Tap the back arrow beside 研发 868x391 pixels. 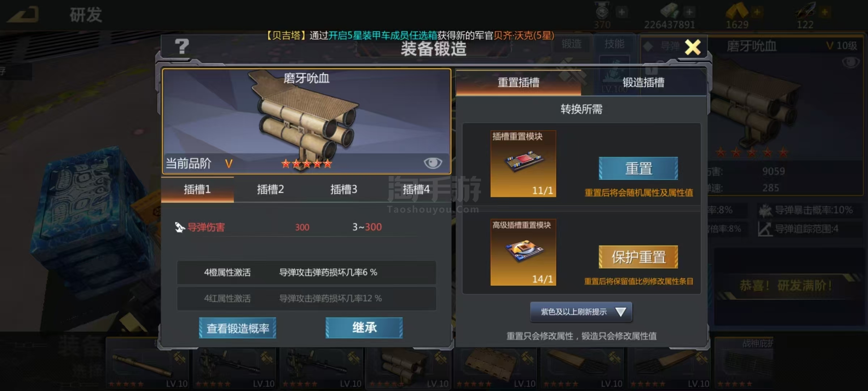[23, 14]
